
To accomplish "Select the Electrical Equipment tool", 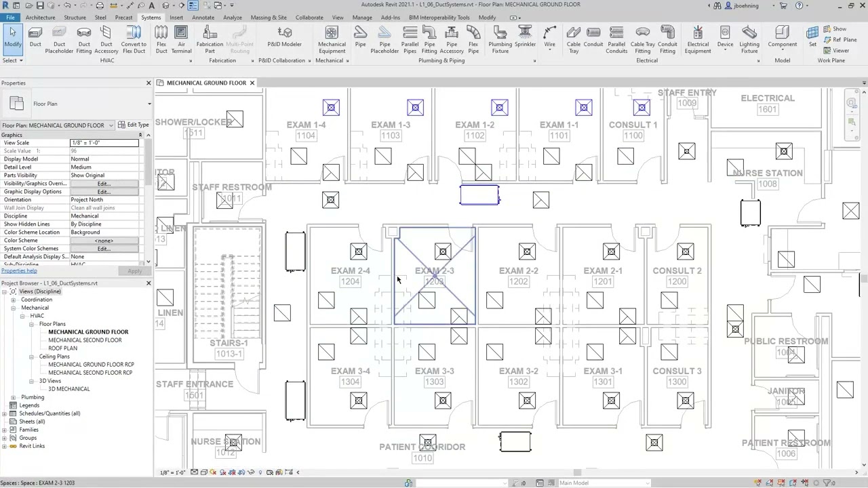I will pos(698,39).
